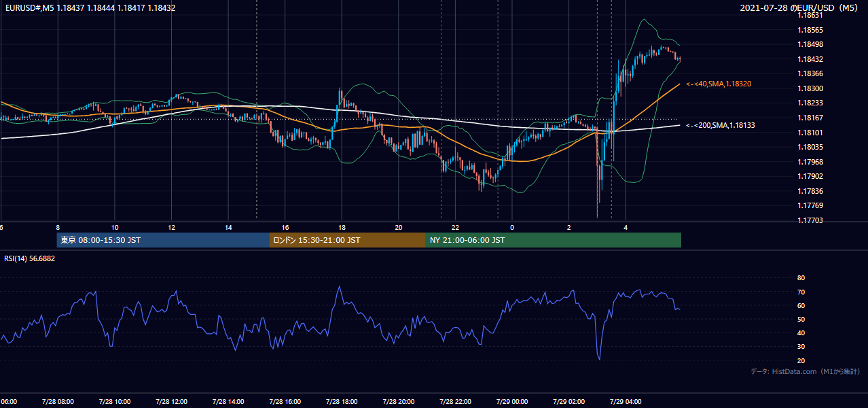Click the '2021-07-28 のEUR/USD (M5)' header label
The image size is (868, 408).
799,8
